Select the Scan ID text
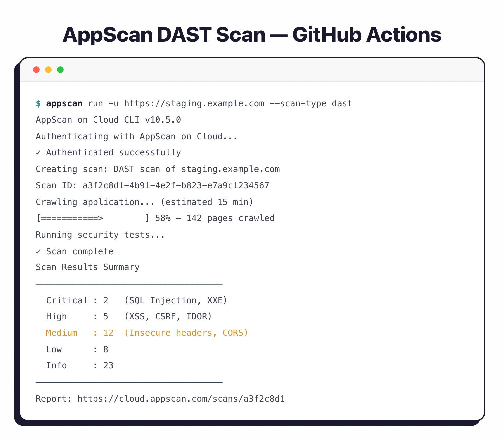504x440 pixels. pyautogui.click(x=153, y=185)
